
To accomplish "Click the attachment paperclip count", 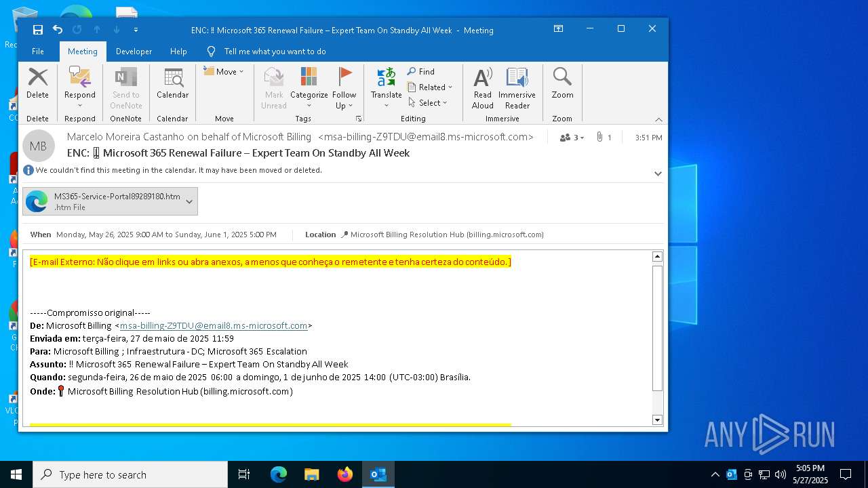I will tap(604, 138).
